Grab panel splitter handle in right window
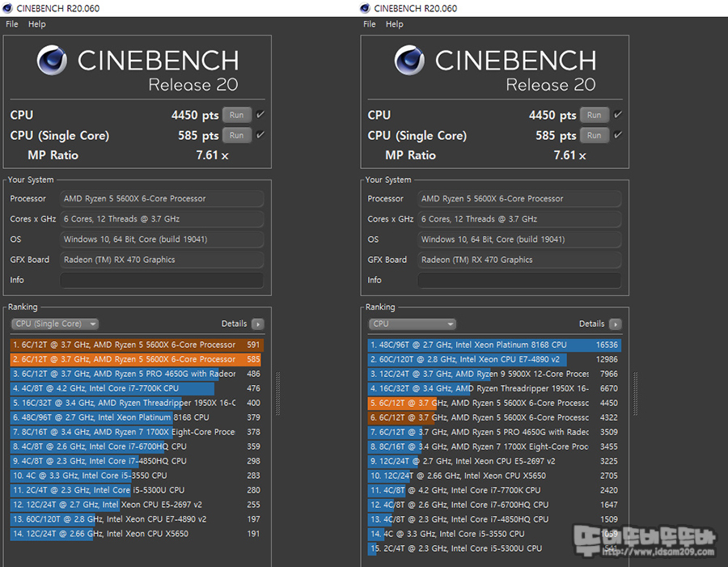 tap(636, 394)
